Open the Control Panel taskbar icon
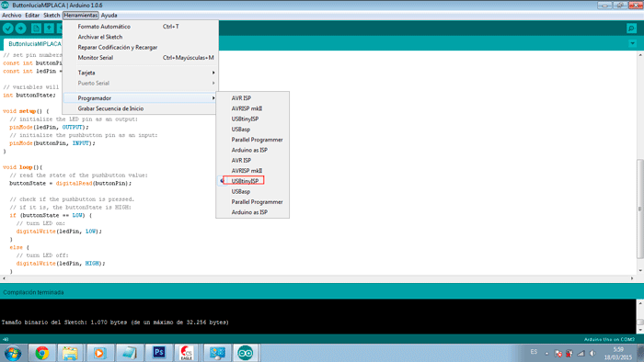This screenshot has width=644, height=362. click(217, 353)
